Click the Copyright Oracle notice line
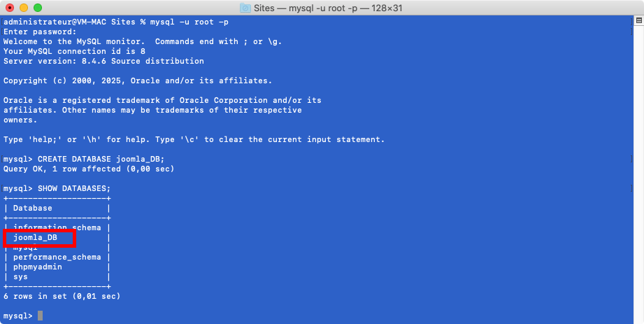This screenshot has height=324, width=644. tap(138, 81)
